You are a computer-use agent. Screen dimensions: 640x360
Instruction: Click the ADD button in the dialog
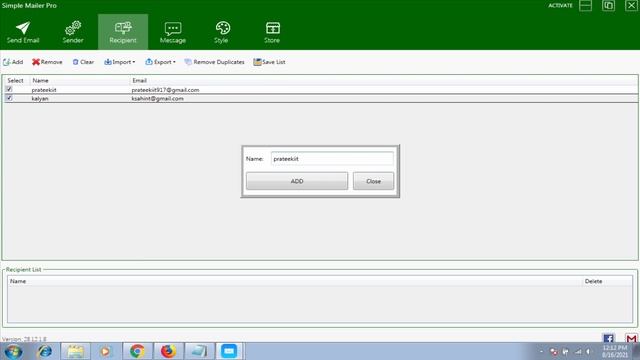click(297, 181)
